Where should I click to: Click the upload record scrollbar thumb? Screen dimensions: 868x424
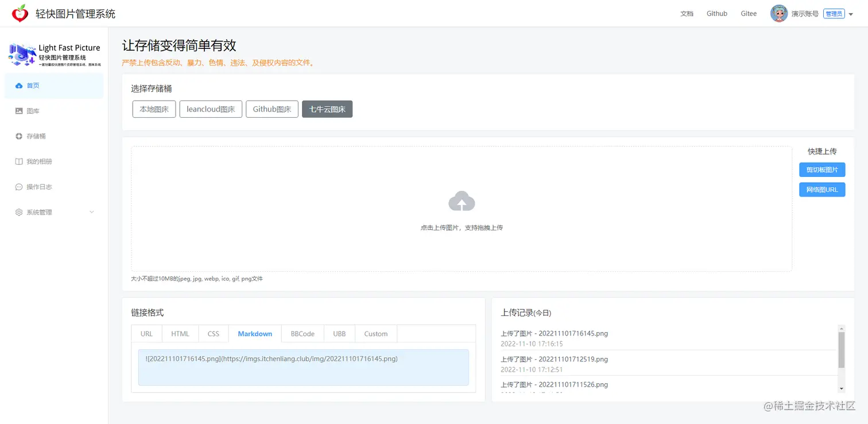(x=842, y=349)
